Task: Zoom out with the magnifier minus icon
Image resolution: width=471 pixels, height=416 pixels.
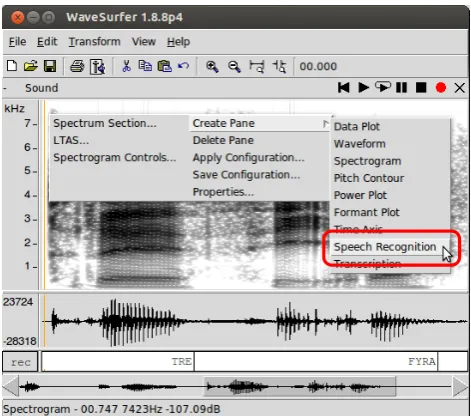Action: click(234, 66)
